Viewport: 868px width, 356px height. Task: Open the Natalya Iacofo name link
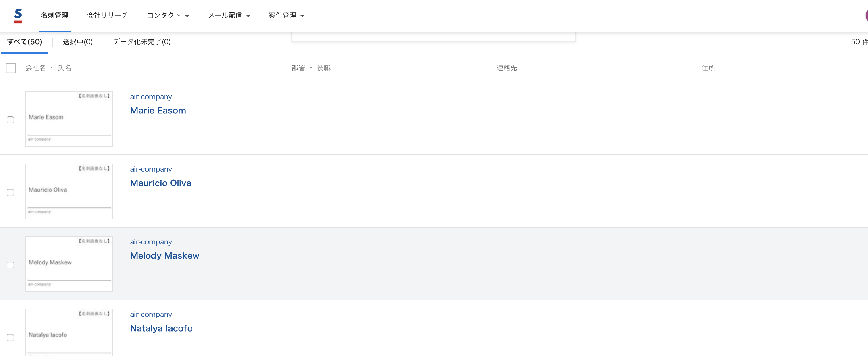[161, 328]
